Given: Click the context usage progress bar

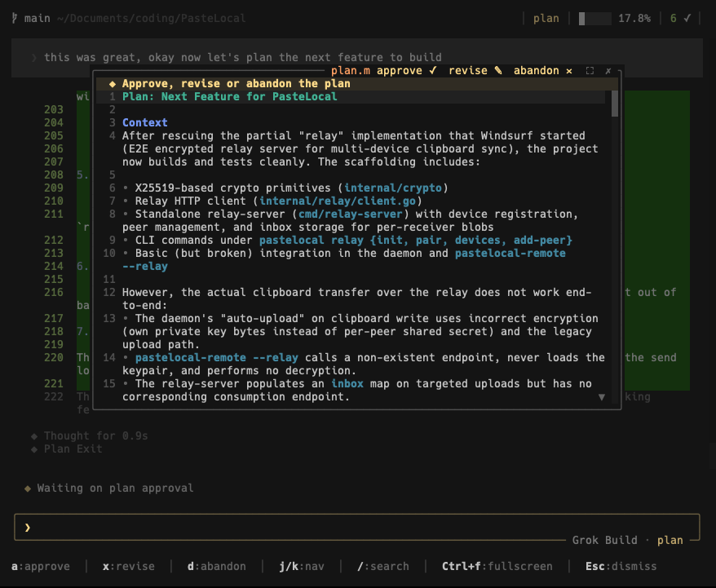Looking at the screenshot, I should click(x=595, y=18).
